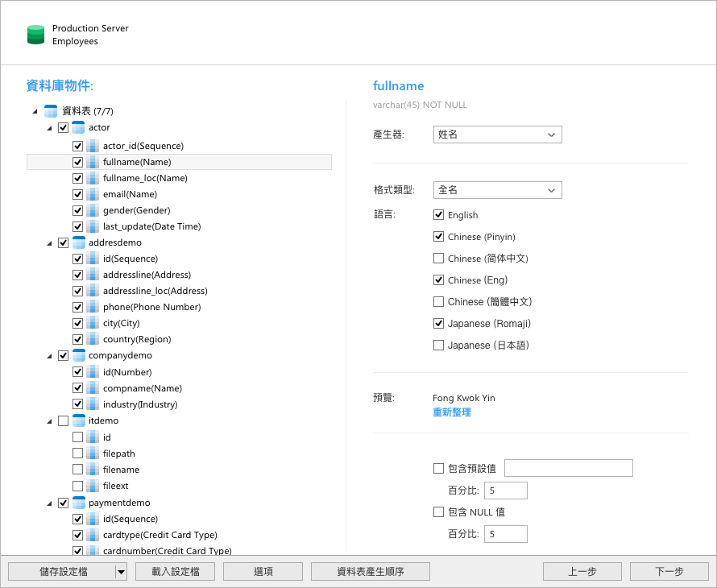Collapse the addresdemo table node
Screen dimensions: 717x588
pyautogui.click(x=49, y=243)
